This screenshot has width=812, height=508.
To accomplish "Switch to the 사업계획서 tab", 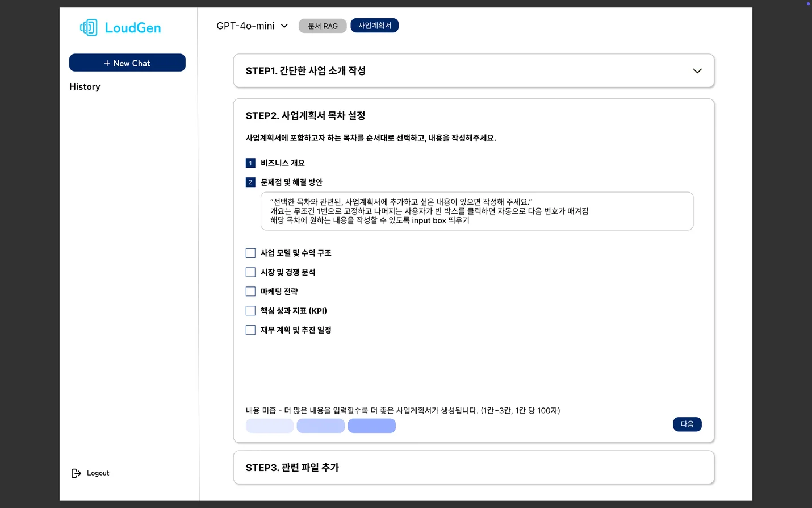I will (375, 26).
